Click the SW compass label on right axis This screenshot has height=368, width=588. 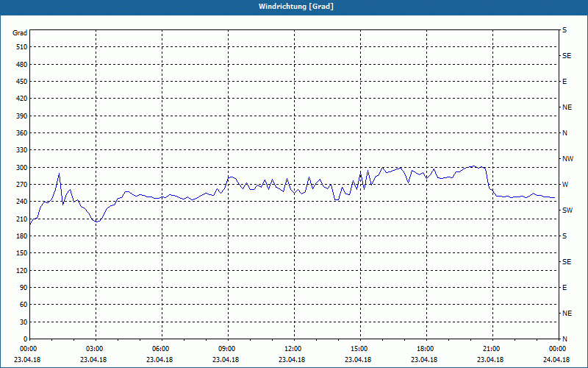(x=567, y=210)
